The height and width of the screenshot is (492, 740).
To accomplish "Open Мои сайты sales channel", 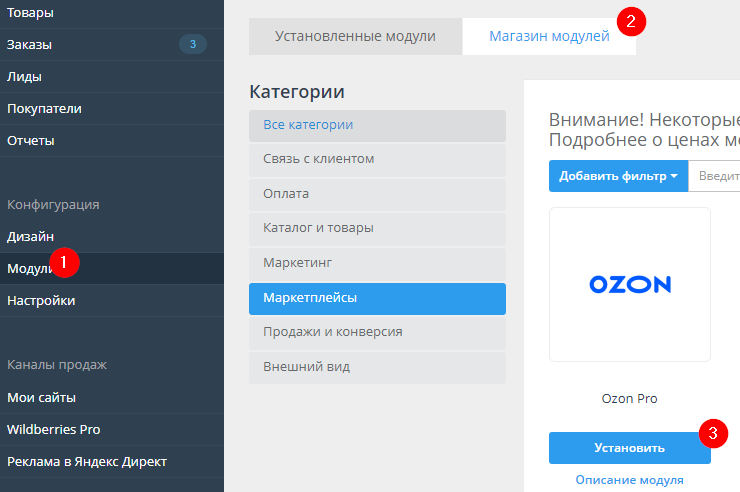I will click(111, 398).
